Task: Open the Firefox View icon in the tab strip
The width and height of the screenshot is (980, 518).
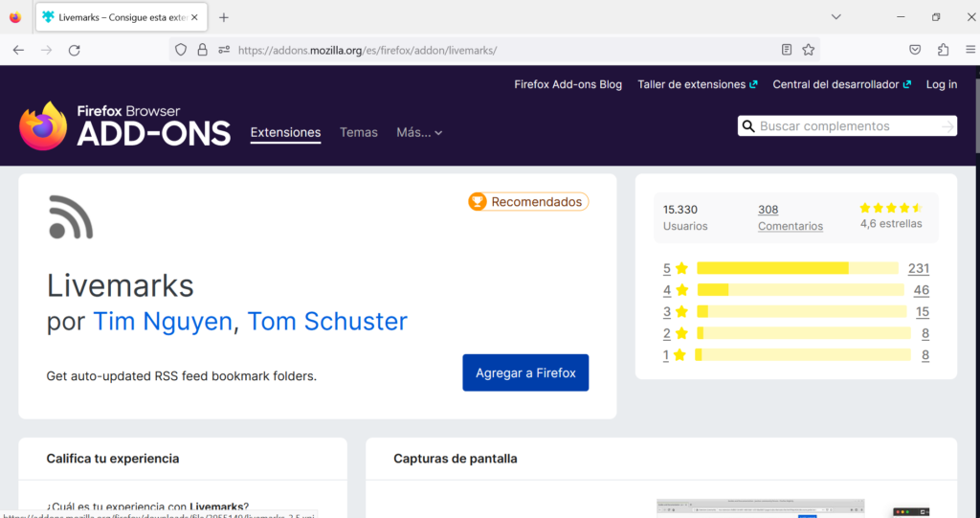Action: tap(15, 17)
